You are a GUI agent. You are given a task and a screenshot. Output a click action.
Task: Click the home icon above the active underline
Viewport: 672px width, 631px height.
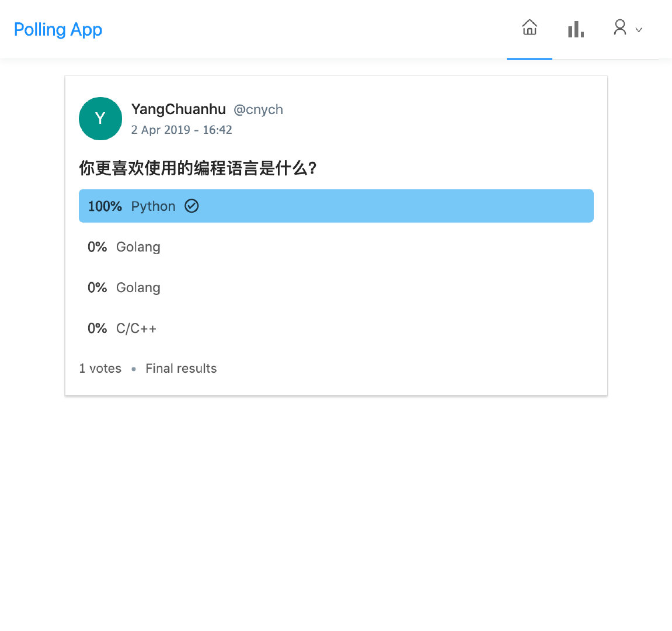coord(529,27)
